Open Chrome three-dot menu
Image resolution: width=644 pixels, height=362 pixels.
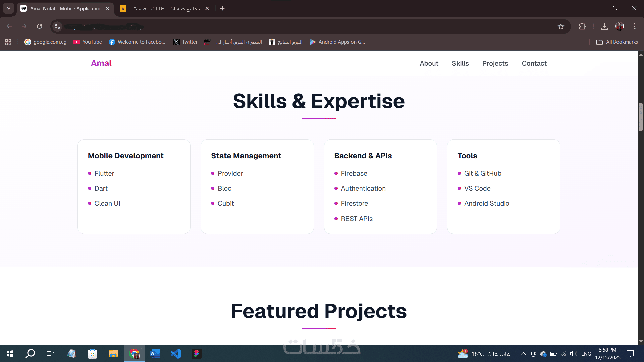tap(635, 26)
